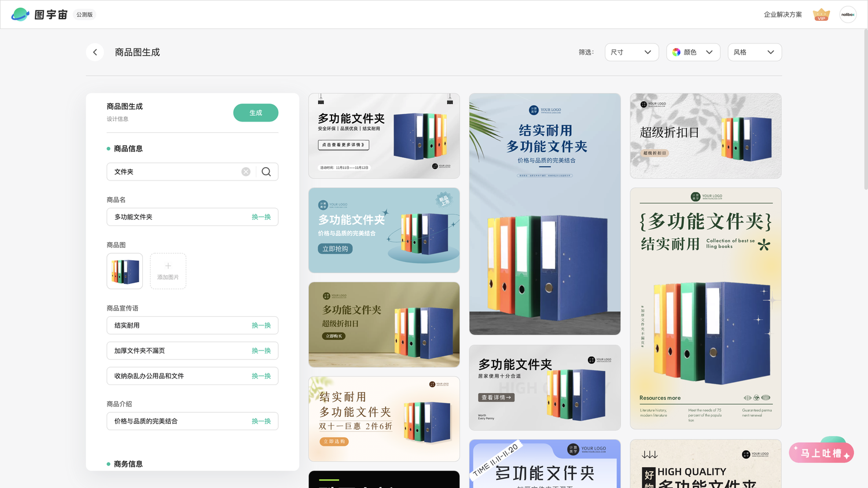Screen dimensions: 868x488
Task: Open the color wheel filter icon
Action: (x=676, y=52)
